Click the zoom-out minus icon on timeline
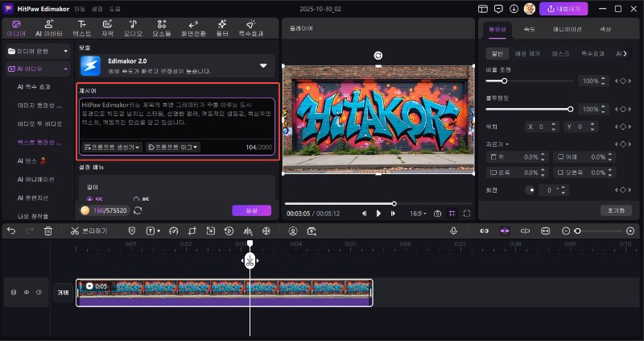644x341 pixels. (566, 231)
